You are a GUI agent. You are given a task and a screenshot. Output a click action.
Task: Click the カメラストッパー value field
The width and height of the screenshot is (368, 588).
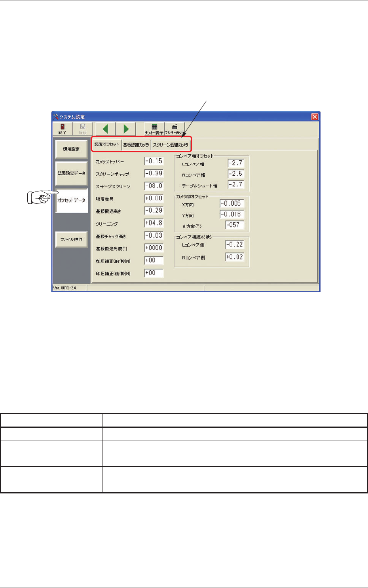pos(154,161)
